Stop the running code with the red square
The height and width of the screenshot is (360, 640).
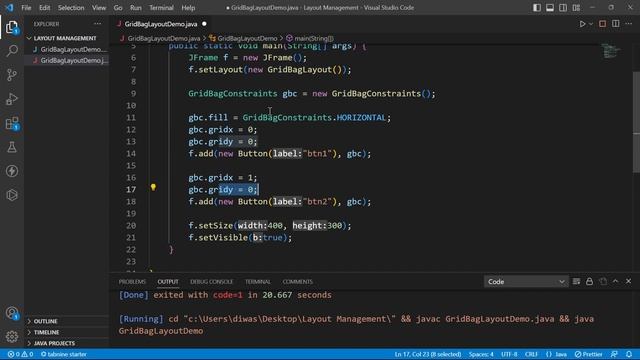602,24
